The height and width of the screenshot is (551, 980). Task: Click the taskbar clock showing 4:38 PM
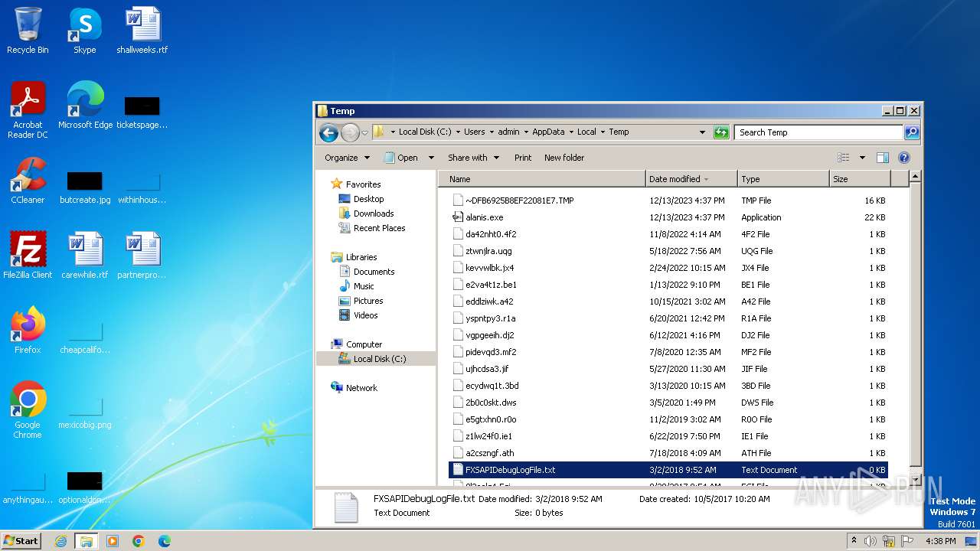click(940, 541)
